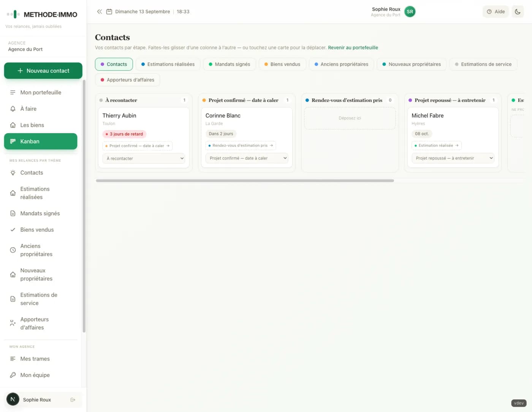Click the Mes trames list icon
Screen dimensions: 532x412
(x=13, y=359)
